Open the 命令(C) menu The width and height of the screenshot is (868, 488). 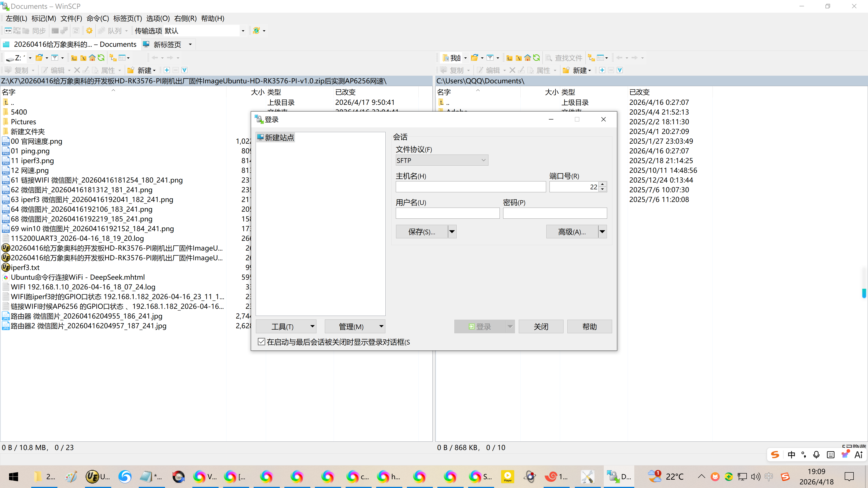click(x=97, y=19)
